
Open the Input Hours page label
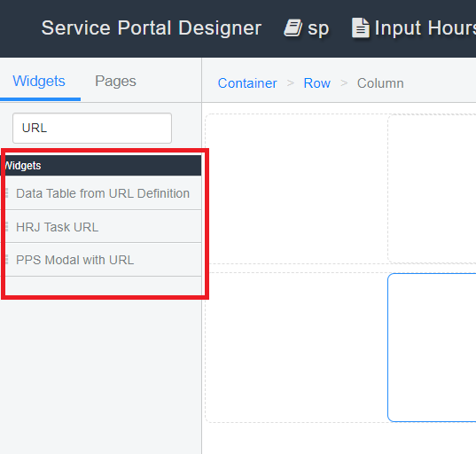tap(425, 28)
